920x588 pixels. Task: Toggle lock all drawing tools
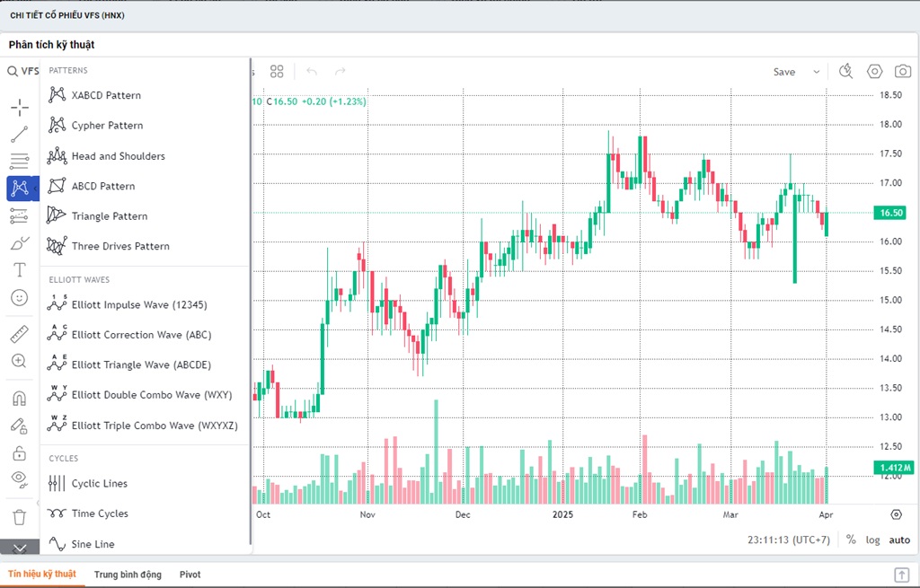[20, 452]
